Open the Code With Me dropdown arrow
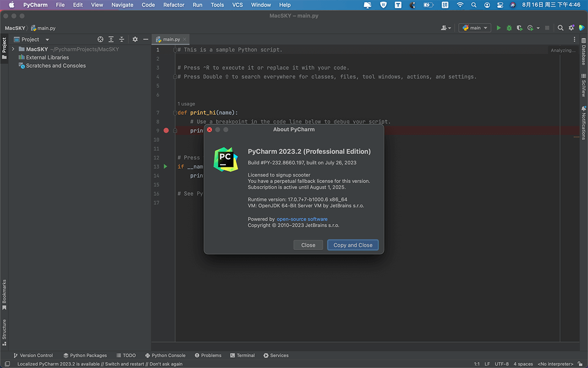 click(x=450, y=28)
